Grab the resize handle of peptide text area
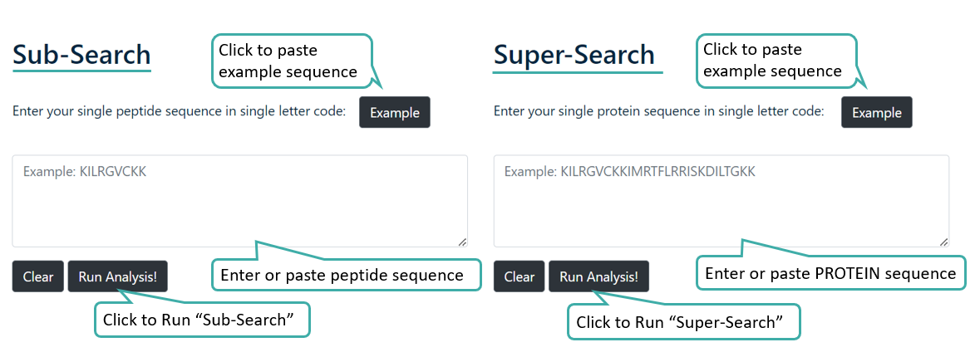Screen dimensions: 980x352 462,242
